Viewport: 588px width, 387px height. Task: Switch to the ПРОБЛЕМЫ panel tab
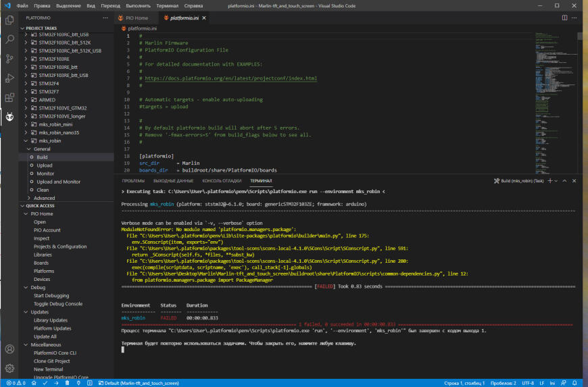coord(133,181)
